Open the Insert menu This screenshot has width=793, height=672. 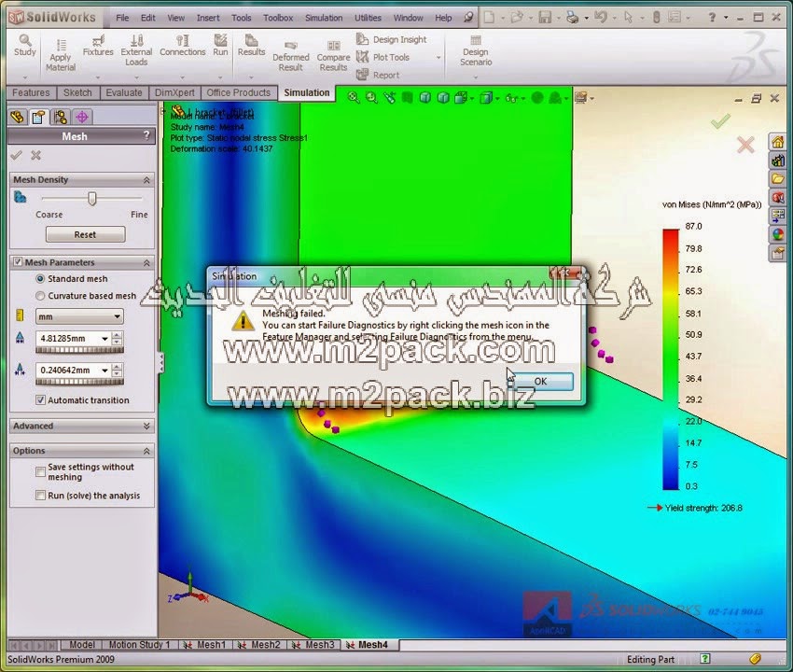point(208,18)
